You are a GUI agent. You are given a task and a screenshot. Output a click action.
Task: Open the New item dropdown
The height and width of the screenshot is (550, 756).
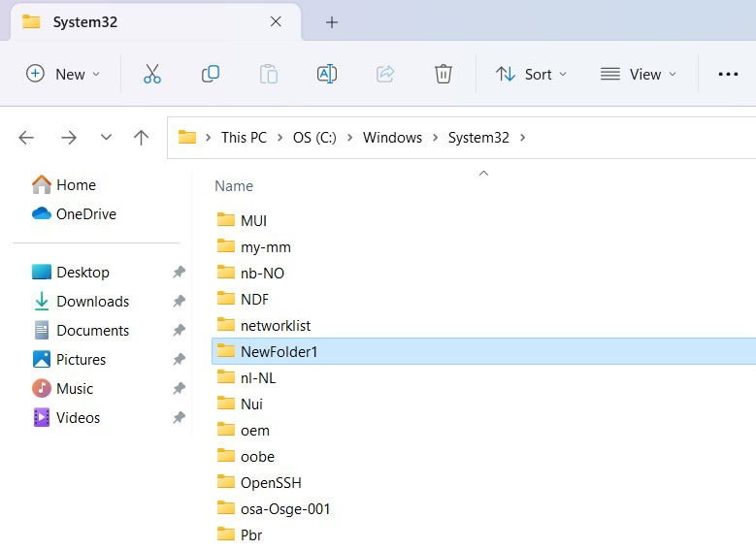[x=63, y=75]
